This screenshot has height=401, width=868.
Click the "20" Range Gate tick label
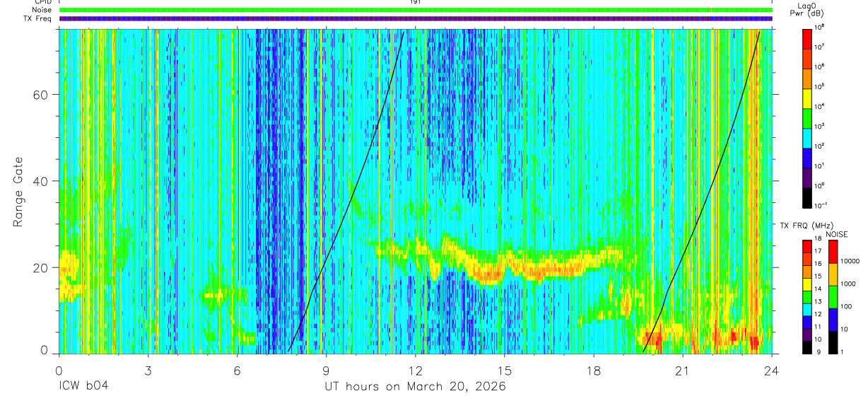click(42, 267)
